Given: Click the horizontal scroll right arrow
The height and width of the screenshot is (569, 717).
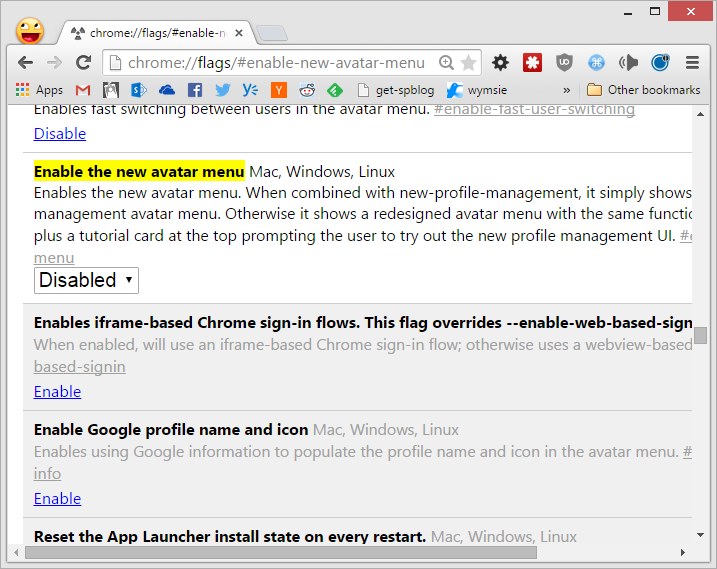Looking at the screenshot, I should point(683,553).
